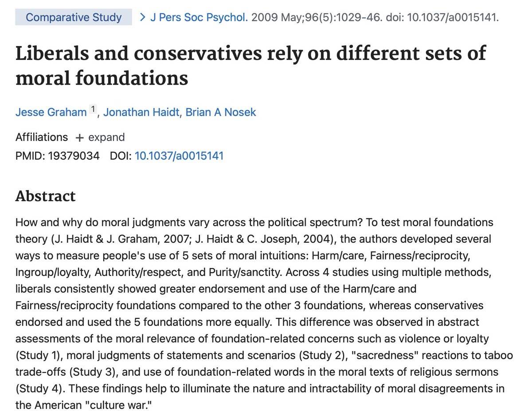This screenshot has height=411, width=532.
Task: Click the Abstract section heading
Action: [x=46, y=196]
